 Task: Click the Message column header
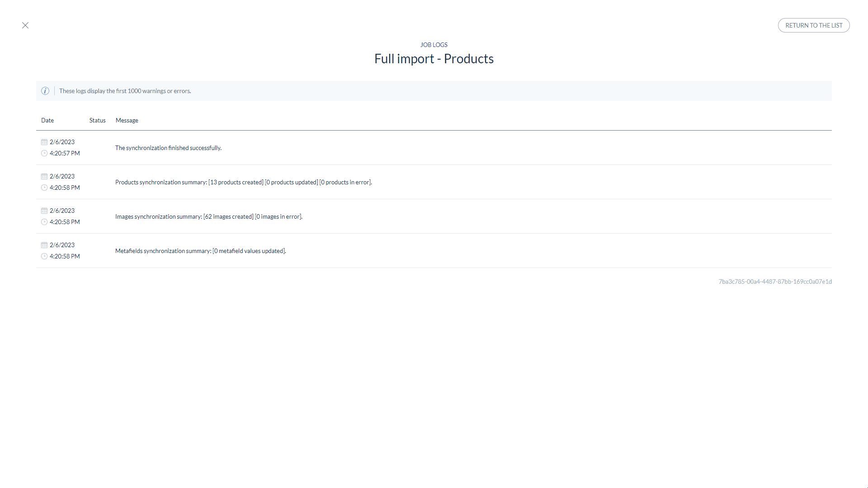coord(127,120)
